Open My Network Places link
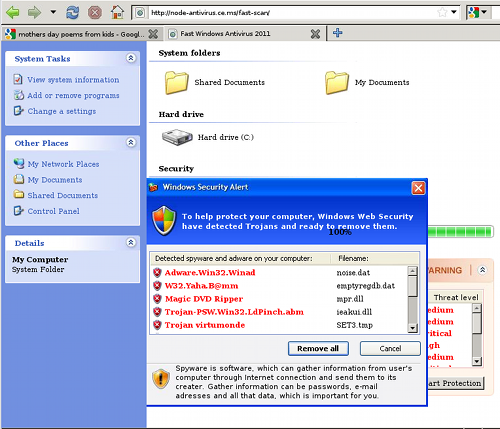The image size is (500, 429). point(63,164)
